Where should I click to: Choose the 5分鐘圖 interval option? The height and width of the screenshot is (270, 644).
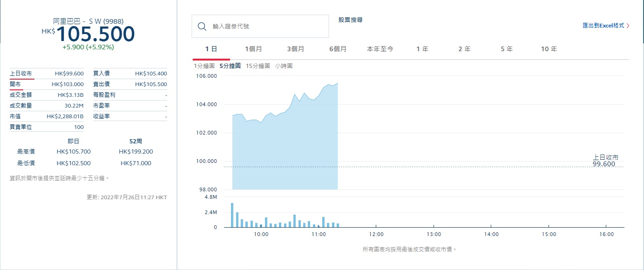click(230, 66)
